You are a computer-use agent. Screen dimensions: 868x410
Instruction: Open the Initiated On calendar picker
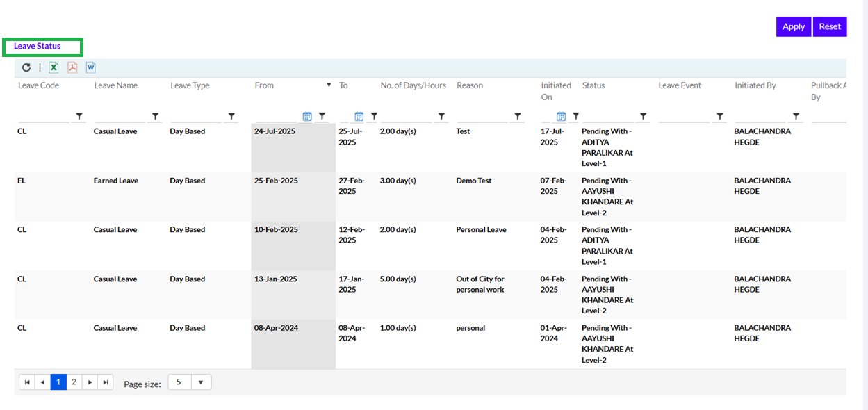coord(562,117)
